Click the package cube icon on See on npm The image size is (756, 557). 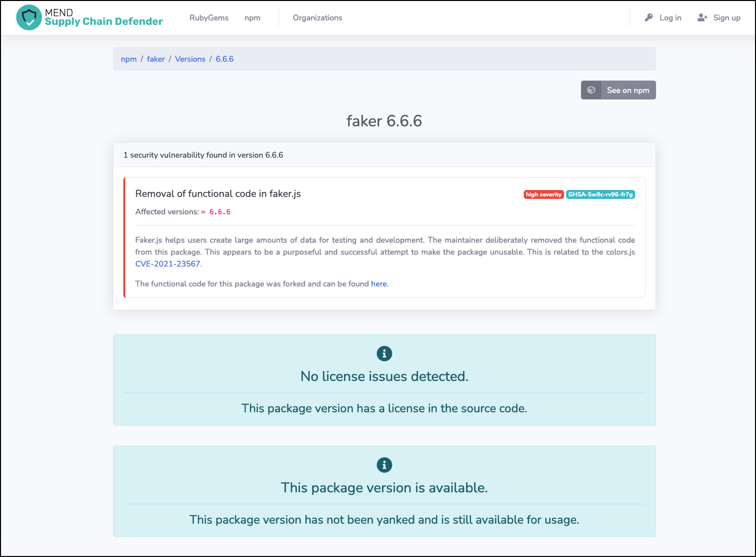tap(591, 90)
